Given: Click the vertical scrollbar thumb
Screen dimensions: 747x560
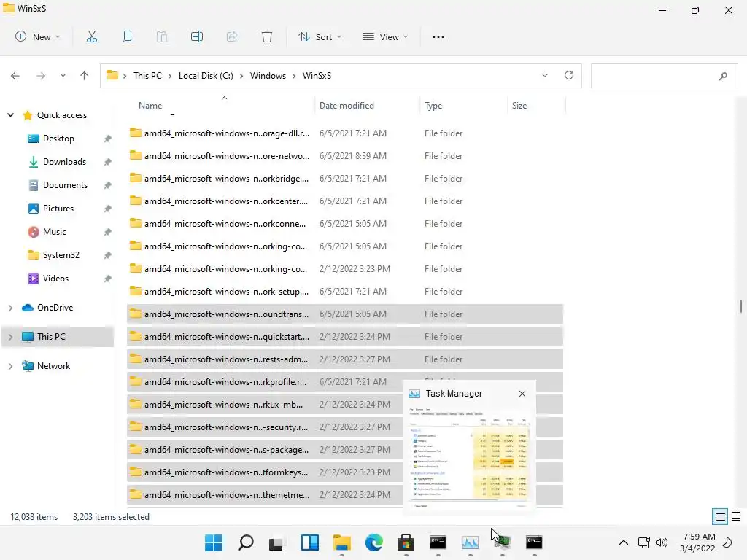Looking at the screenshot, I should pos(741,306).
